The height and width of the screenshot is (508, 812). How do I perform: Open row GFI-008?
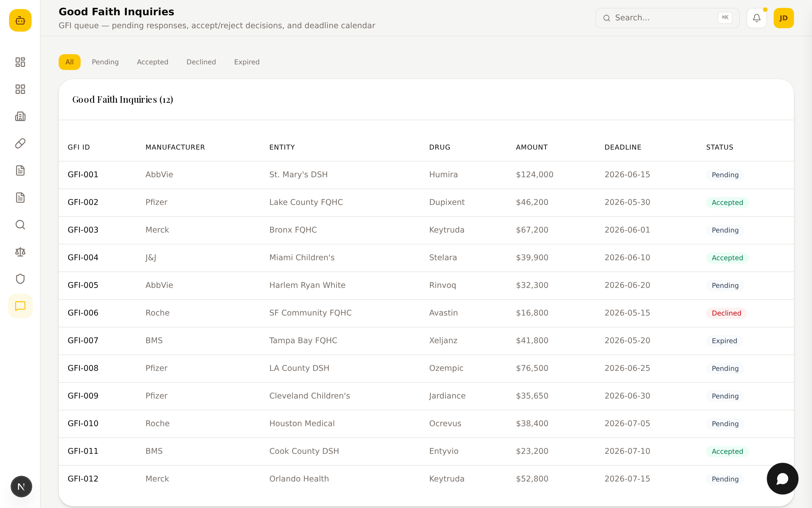coord(426,368)
